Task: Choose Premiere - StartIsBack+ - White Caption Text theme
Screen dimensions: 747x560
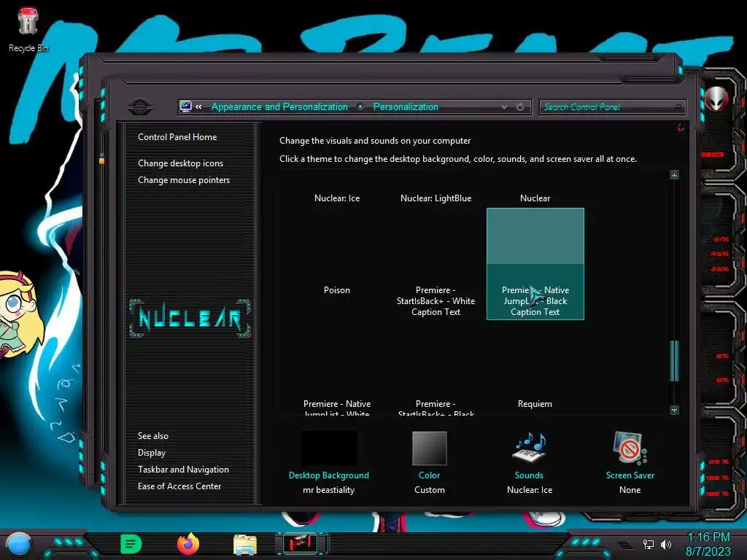Action: point(436,301)
